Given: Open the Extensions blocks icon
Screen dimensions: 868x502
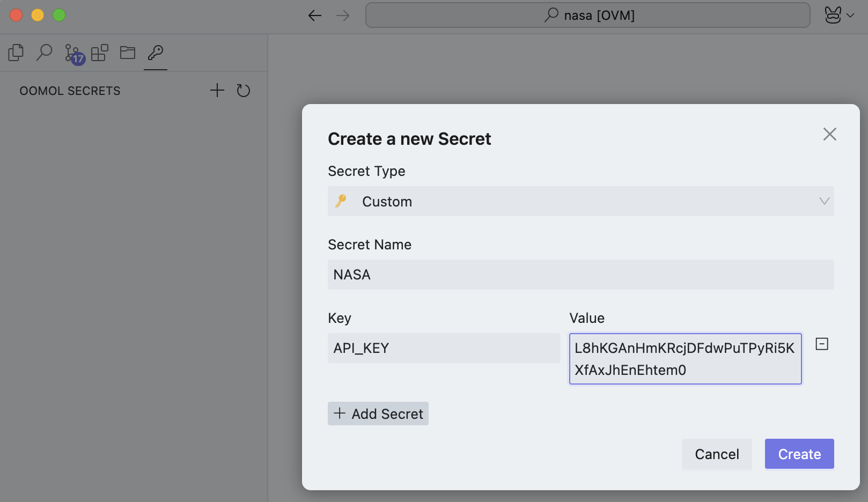Looking at the screenshot, I should pyautogui.click(x=99, y=53).
